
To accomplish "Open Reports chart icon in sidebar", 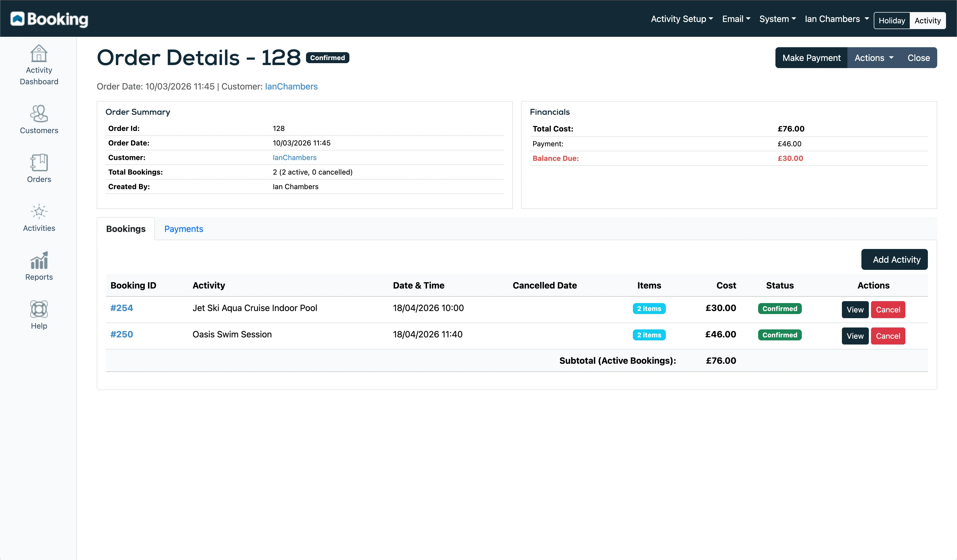I will (39, 260).
